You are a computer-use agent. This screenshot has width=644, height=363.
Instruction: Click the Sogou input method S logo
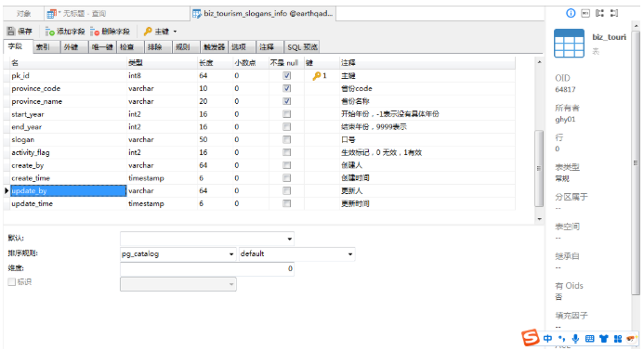point(531,338)
